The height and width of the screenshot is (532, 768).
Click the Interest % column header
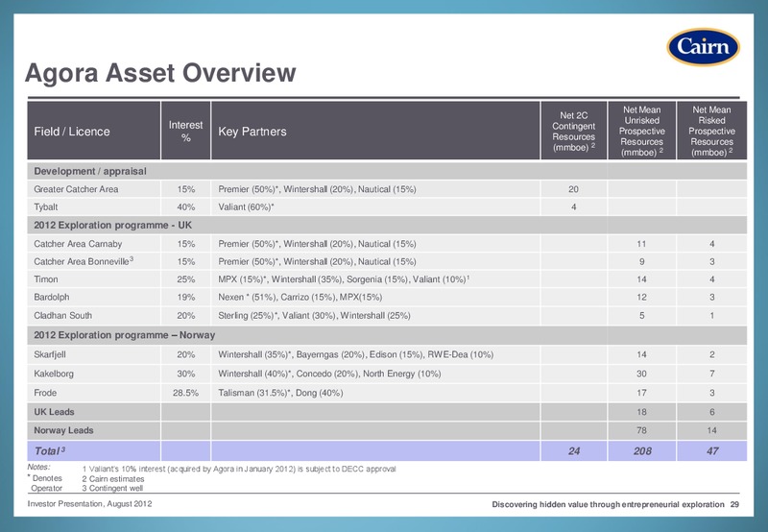tap(185, 131)
